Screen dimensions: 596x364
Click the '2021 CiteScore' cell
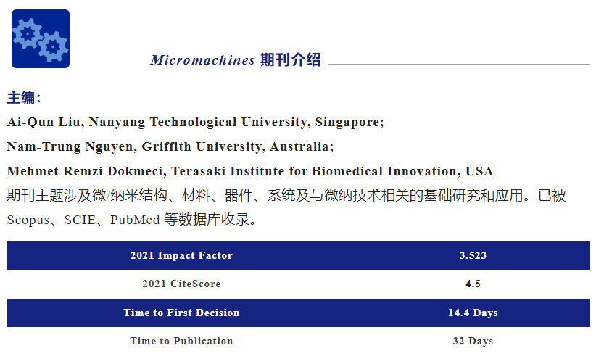[181, 284]
